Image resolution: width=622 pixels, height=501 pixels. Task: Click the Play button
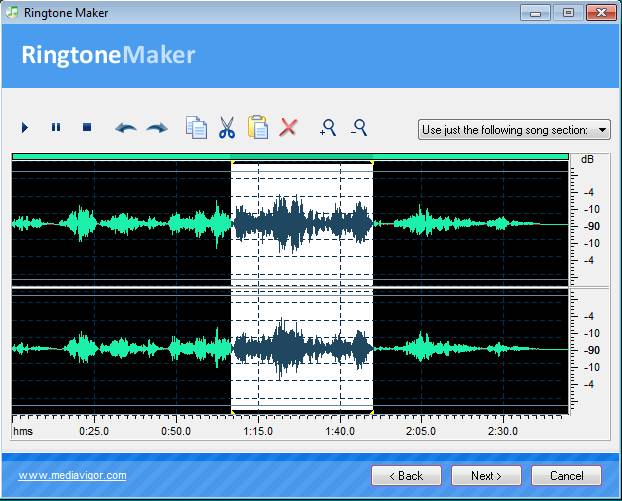[25, 128]
